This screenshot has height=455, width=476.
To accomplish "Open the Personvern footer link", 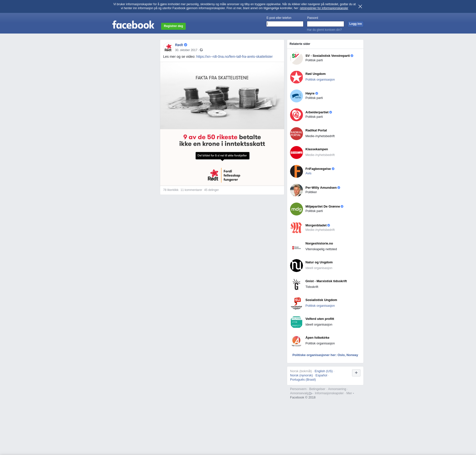I will point(298,389).
